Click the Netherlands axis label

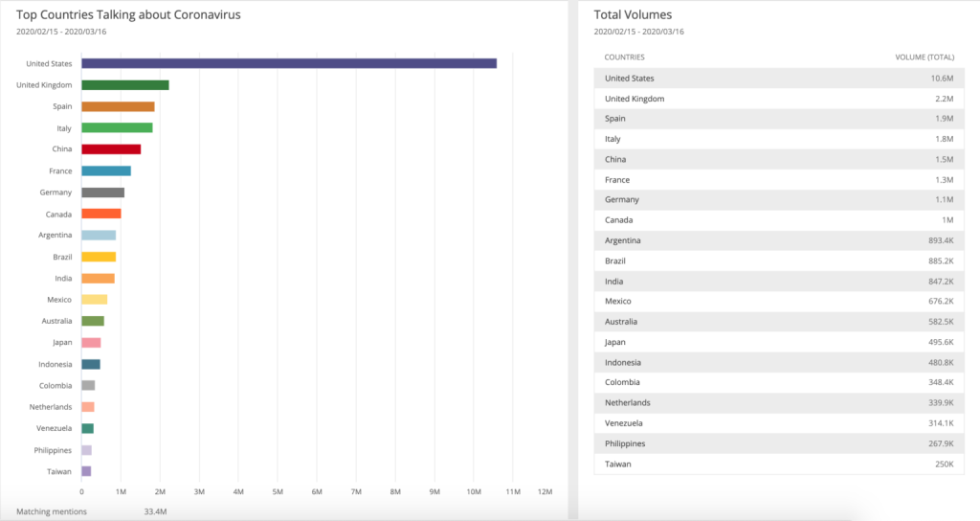[51, 406]
